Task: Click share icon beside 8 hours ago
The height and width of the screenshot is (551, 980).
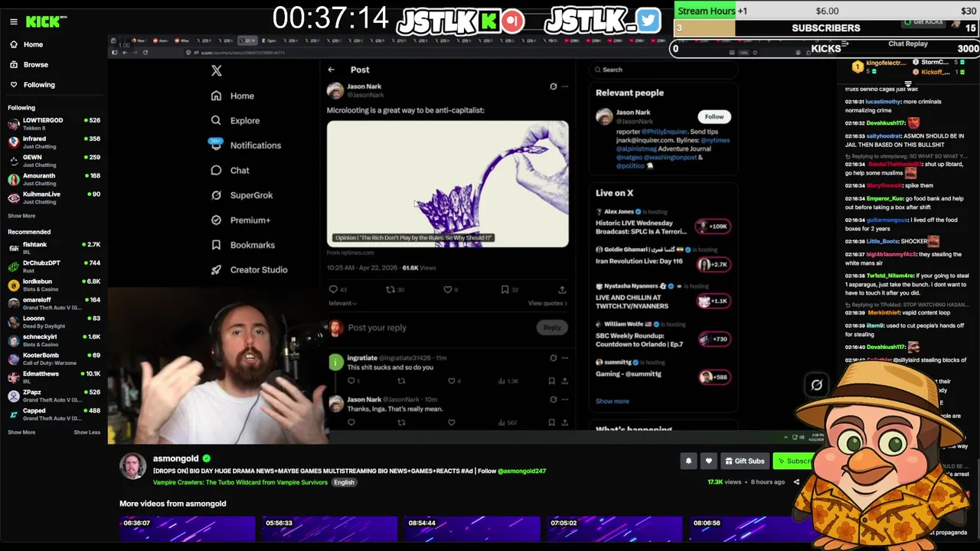Action: point(796,482)
